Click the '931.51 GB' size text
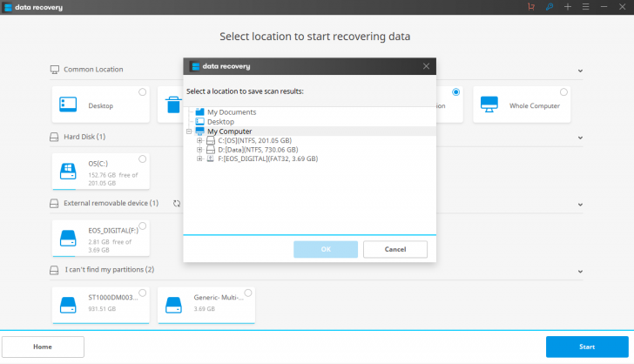This screenshot has height=364, width=634. click(x=102, y=309)
